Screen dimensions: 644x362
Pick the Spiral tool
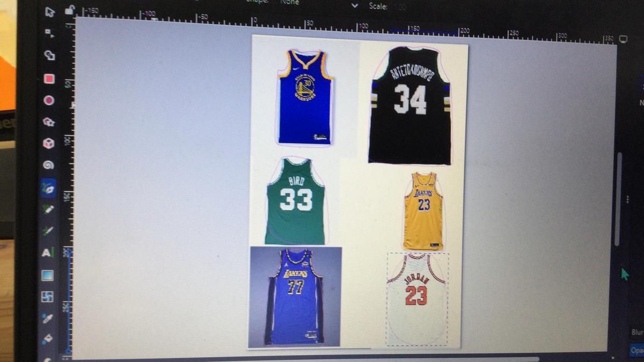(48, 165)
